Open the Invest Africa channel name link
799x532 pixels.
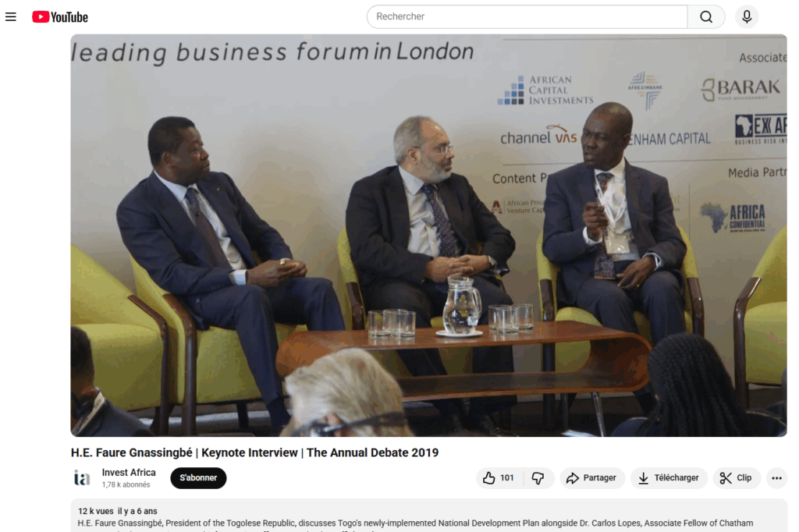[x=129, y=473]
